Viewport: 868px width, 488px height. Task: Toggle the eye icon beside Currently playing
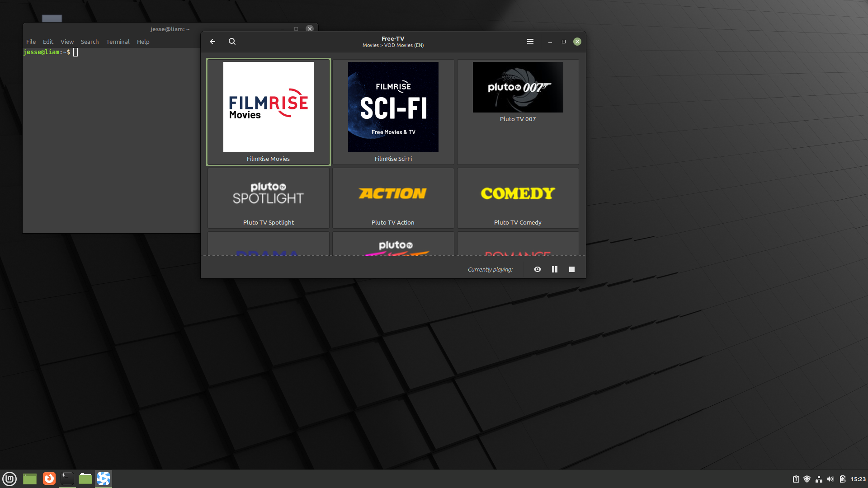[538, 269]
